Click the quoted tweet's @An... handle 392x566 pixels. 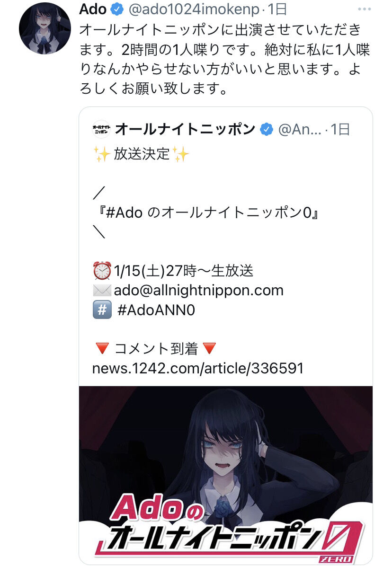pyautogui.click(x=300, y=129)
